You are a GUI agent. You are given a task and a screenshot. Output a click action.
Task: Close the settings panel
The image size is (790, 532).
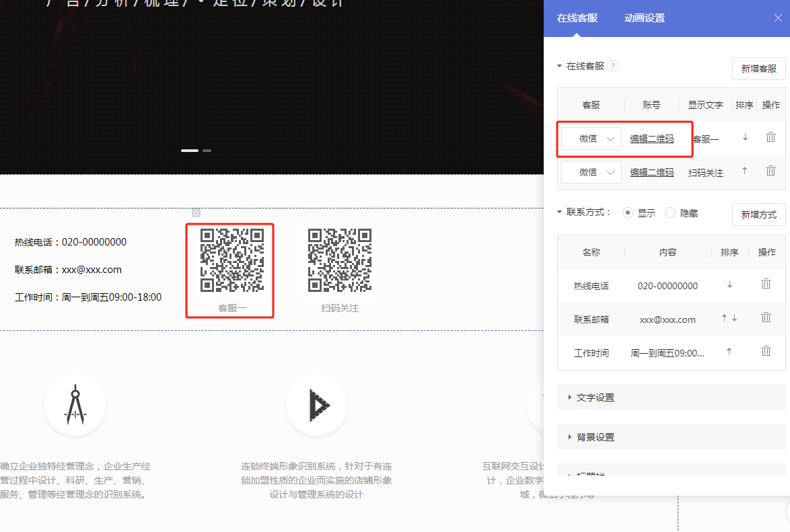click(x=778, y=18)
